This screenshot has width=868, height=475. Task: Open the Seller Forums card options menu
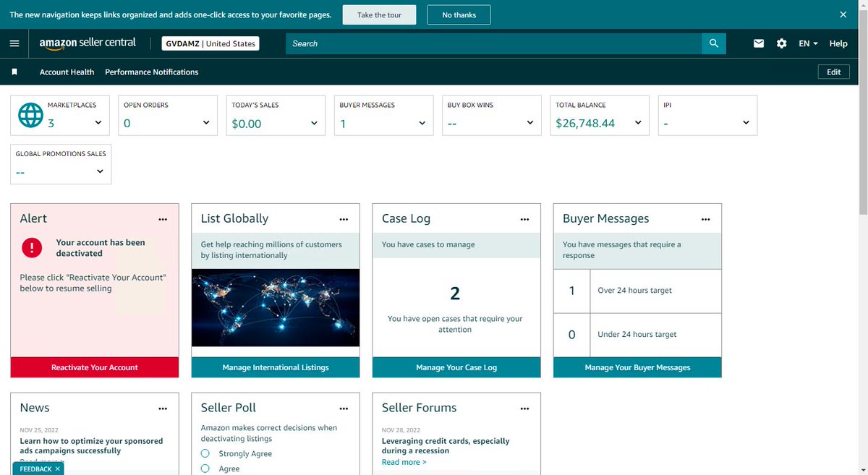pyautogui.click(x=524, y=408)
